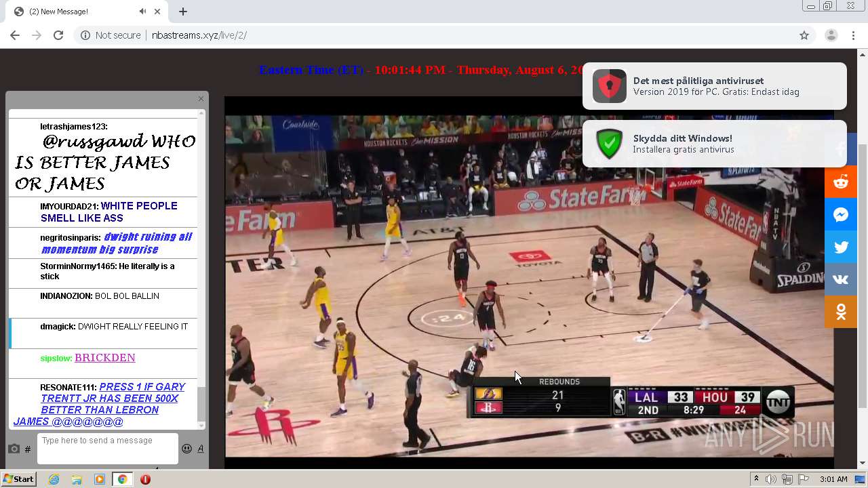Mute the tab audio speaker icon

[142, 12]
